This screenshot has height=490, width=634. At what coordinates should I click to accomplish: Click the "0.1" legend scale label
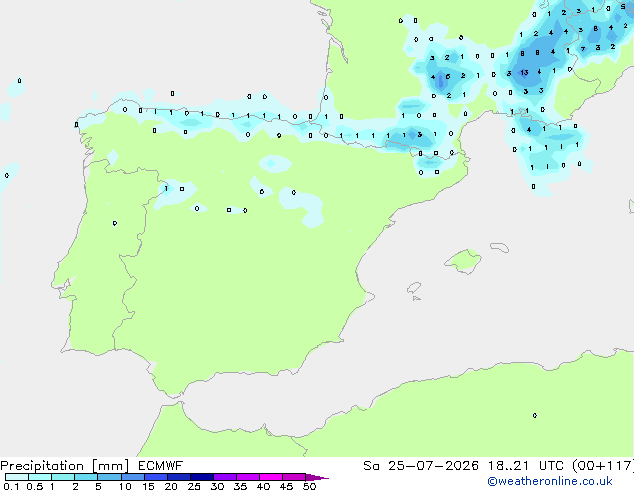11,486
